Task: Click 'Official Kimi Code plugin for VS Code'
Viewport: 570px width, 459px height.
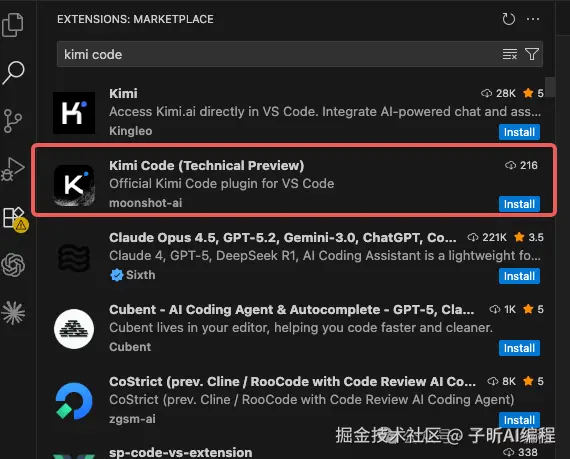Action: pos(221,184)
